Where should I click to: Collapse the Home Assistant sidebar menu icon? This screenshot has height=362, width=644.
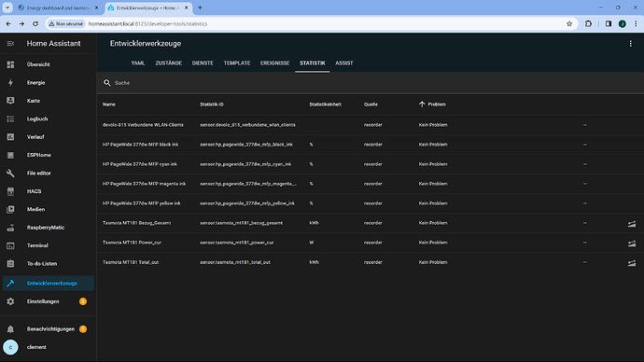pyautogui.click(x=10, y=44)
